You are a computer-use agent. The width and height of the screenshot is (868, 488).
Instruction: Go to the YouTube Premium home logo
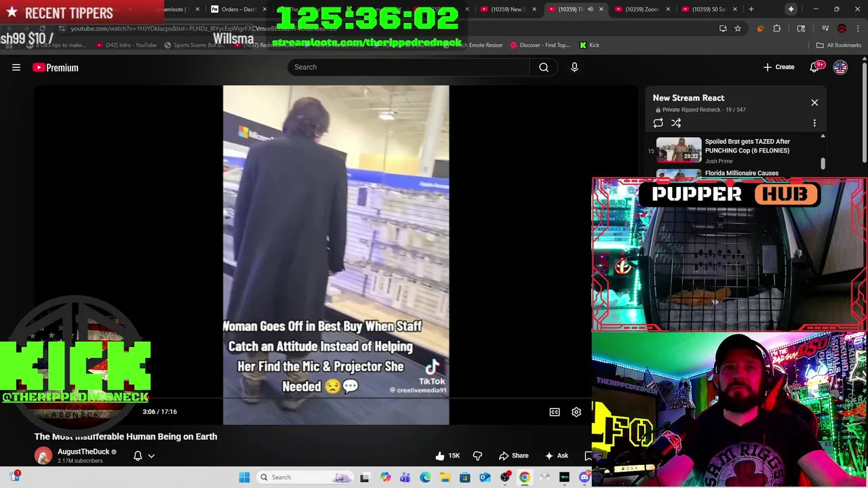pos(56,67)
